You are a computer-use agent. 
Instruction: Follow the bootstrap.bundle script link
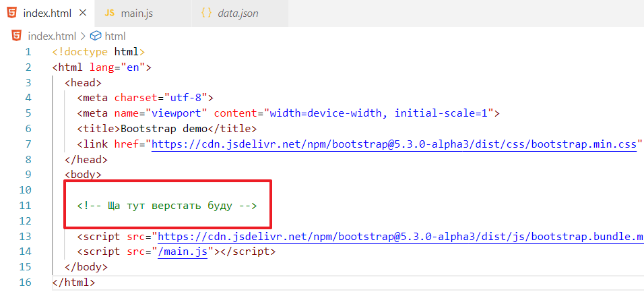click(397, 237)
